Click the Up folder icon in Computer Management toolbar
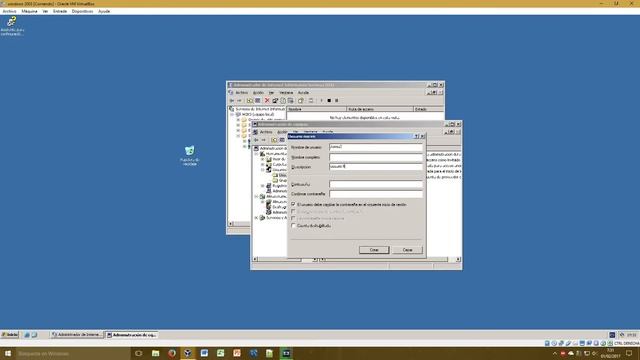640x360 pixels. click(x=274, y=140)
